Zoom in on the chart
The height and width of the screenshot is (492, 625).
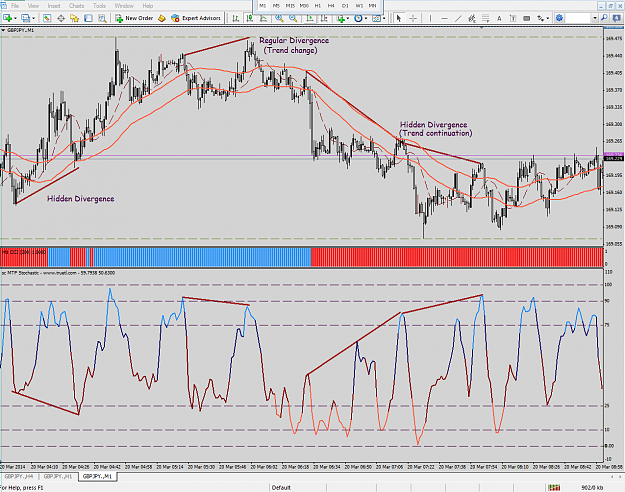[x=279, y=18]
